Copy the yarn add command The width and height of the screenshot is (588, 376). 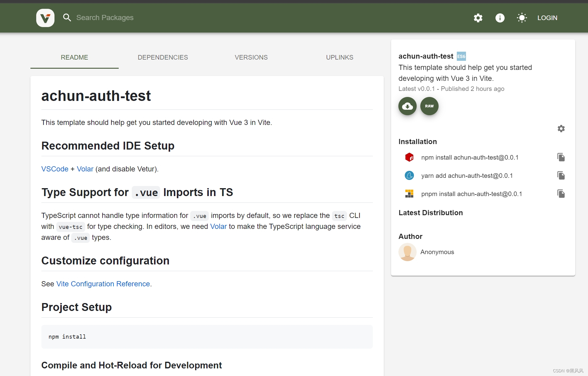click(561, 175)
